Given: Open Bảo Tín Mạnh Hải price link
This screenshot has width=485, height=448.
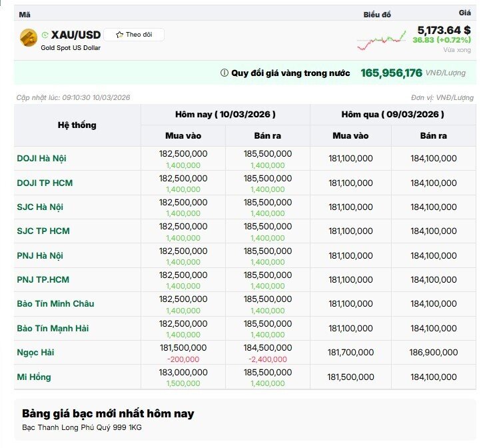Looking at the screenshot, I should point(53,328).
